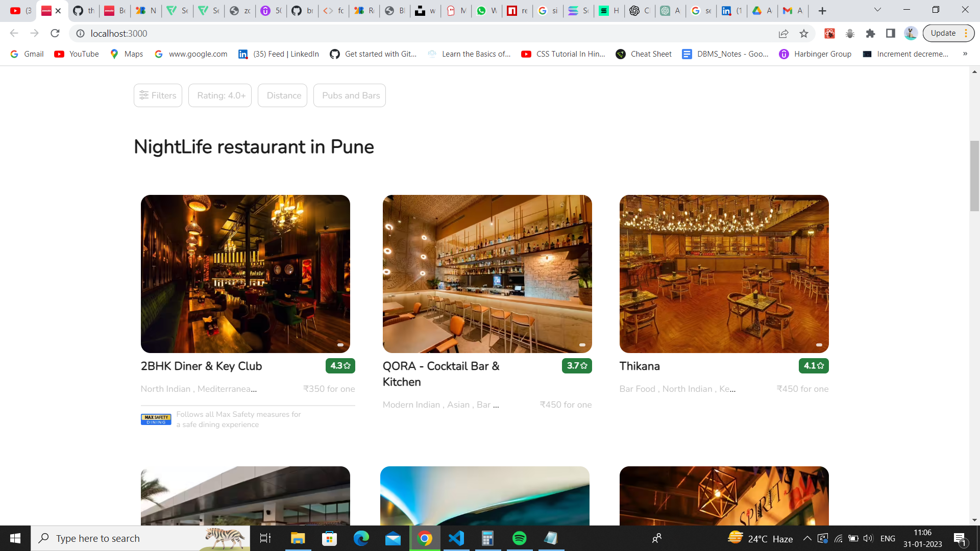Click the extensions puzzle icon
The width and height of the screenshot is (980, 551).
click(870, 34)
